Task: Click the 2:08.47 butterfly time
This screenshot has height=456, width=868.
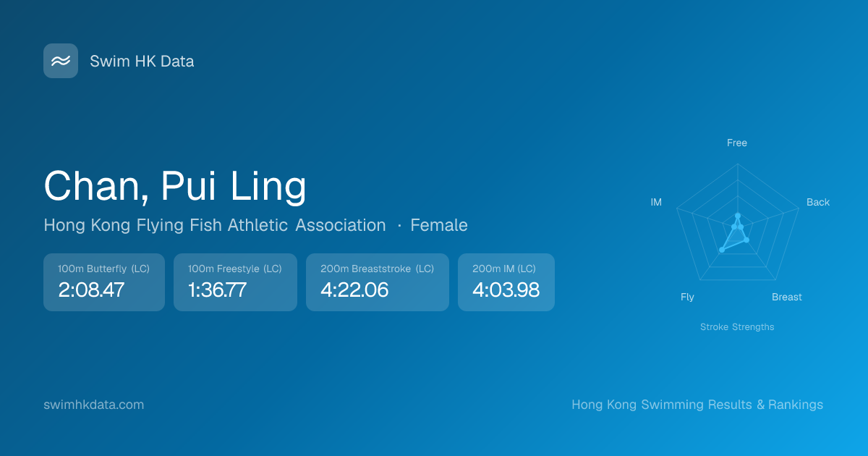Action: coord(91,290)
